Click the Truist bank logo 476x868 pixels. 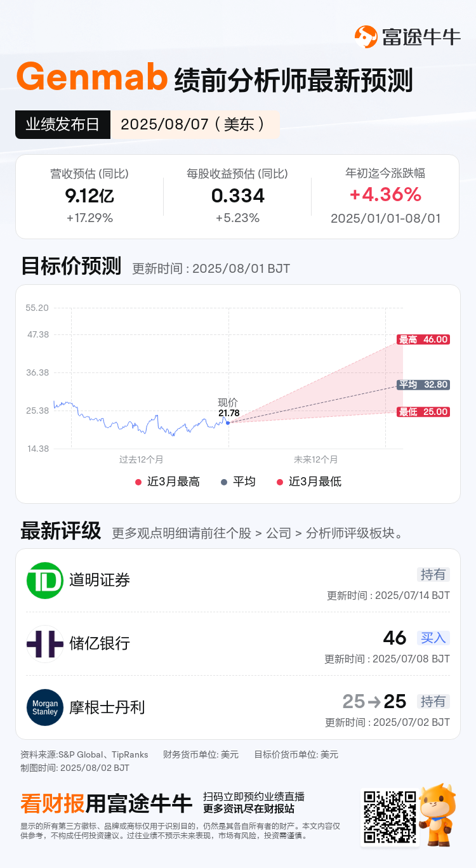click(45, 643)
